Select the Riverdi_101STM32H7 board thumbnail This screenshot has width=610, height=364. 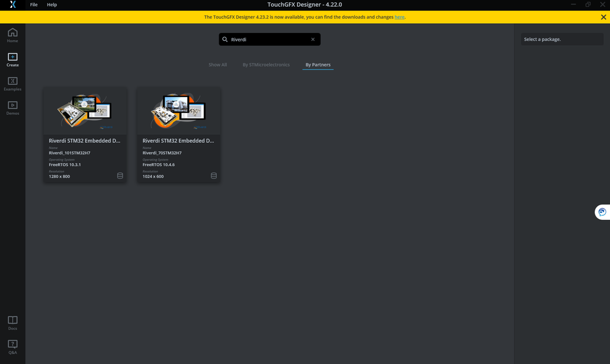tap(85, 111)
